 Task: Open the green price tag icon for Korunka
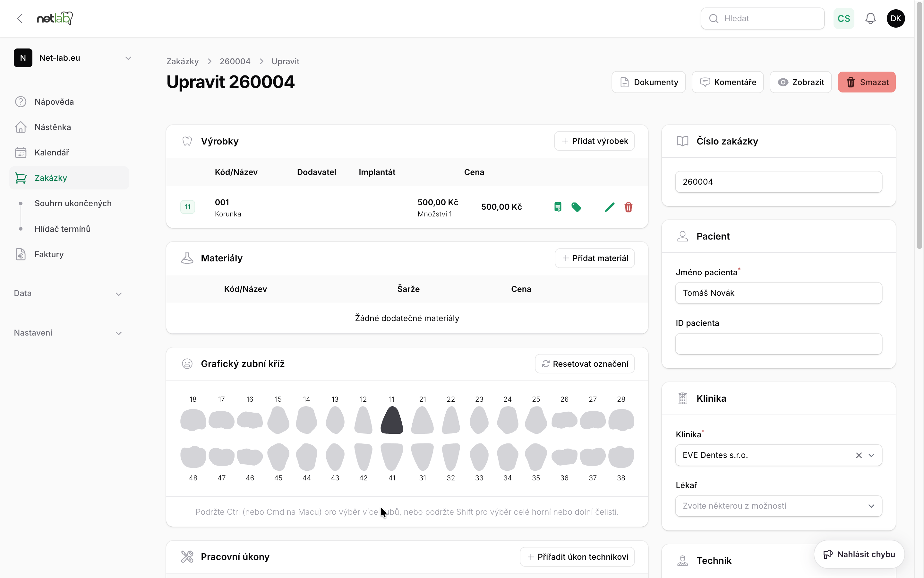pos(576,207)
